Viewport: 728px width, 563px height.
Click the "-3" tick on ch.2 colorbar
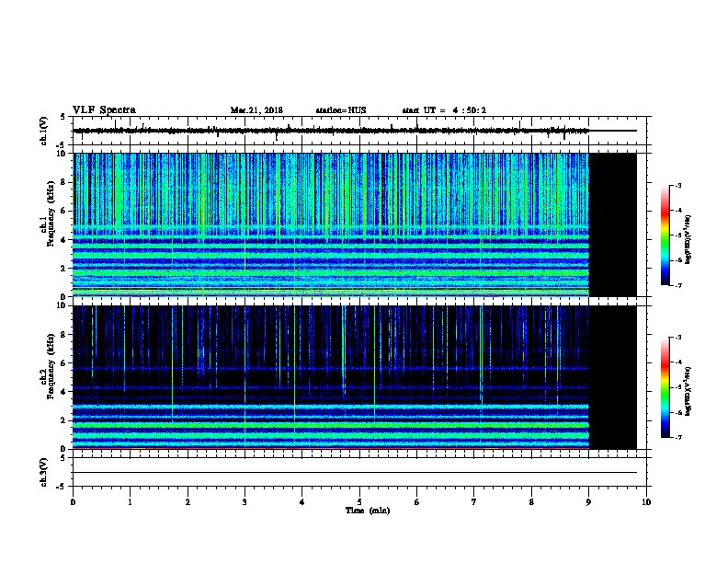click(677, 338)
